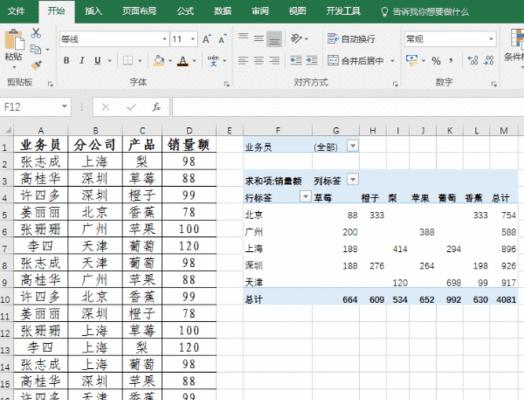Increase decimal places
Viewport: 524px width, 400px height.
point(473,60)
